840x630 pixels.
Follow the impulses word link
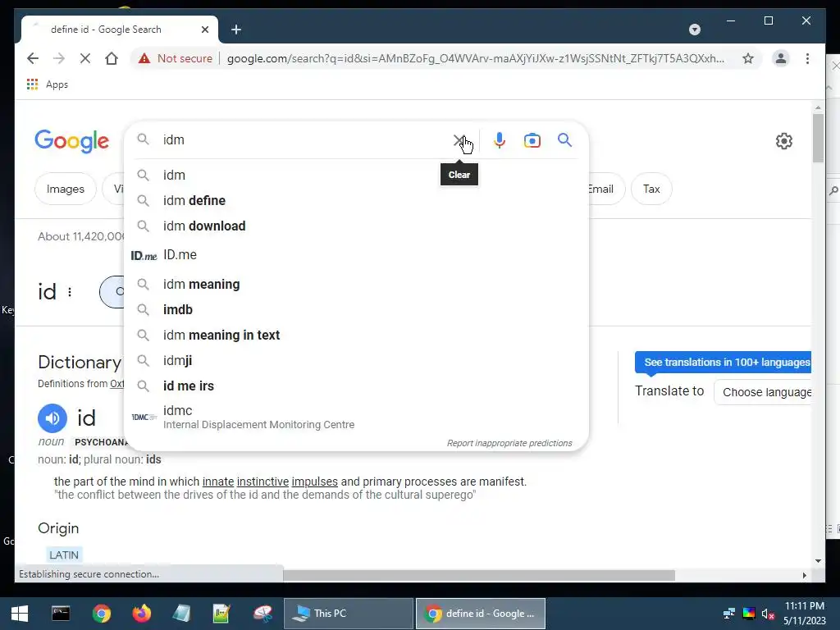pyautogui.click(x=315, y=482)
